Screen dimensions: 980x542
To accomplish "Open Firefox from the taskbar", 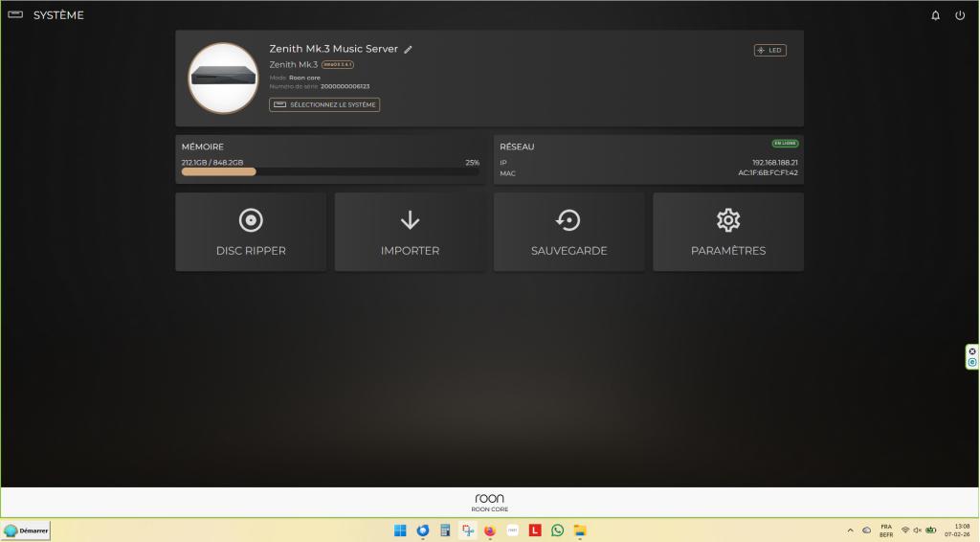I will point(490,531).
